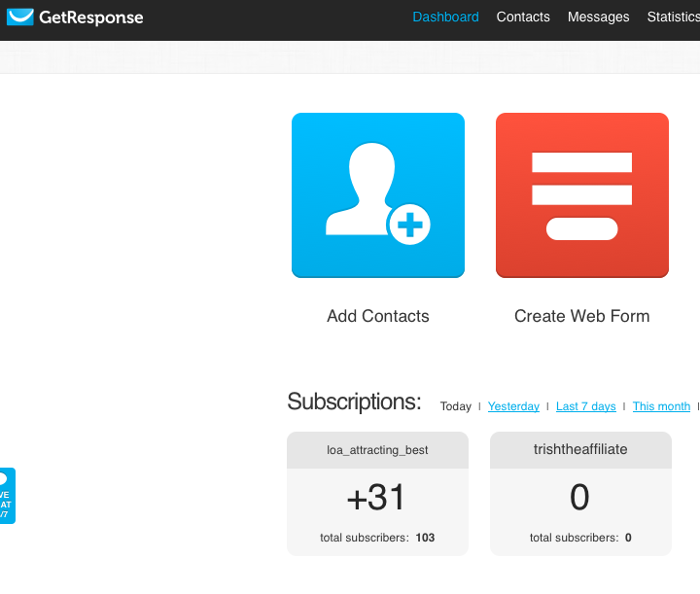The width and height of the screenshot is (700, 594).
Task: Click the 0 subscriptions count for trishtheaffiliate
Action: pyautogui.click(x=579, y=497)
